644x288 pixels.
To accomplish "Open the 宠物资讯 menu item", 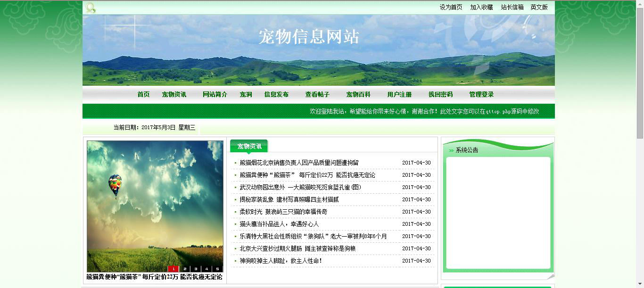I will 173,94.
